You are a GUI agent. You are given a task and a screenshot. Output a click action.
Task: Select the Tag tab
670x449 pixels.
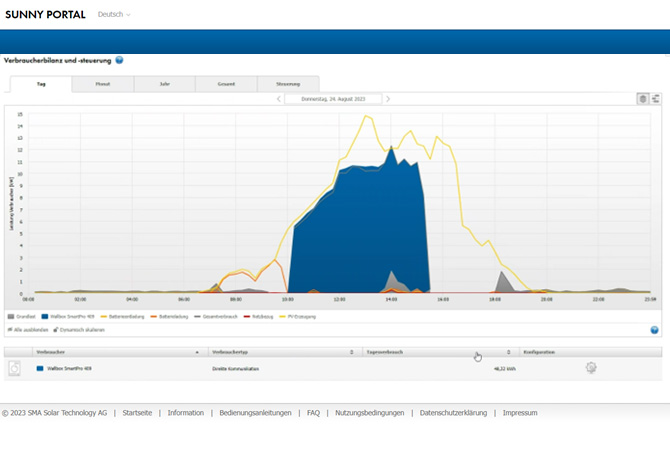pos(41,84)
